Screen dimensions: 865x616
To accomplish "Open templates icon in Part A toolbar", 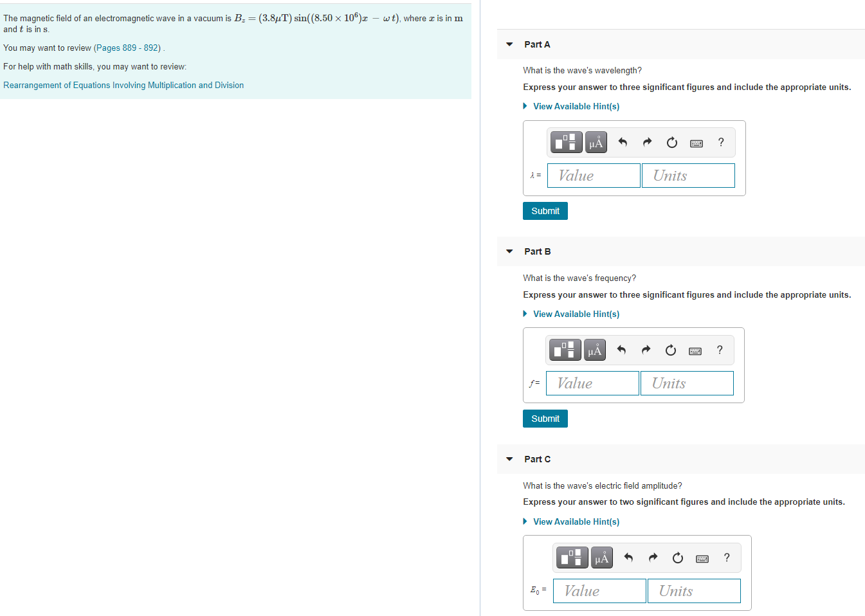I will click(567, 142).
